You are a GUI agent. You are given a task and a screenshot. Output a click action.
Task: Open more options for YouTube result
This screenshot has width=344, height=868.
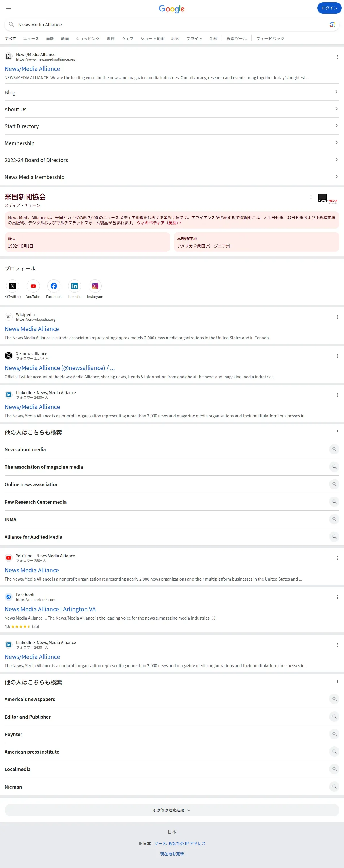coord(337,558)
